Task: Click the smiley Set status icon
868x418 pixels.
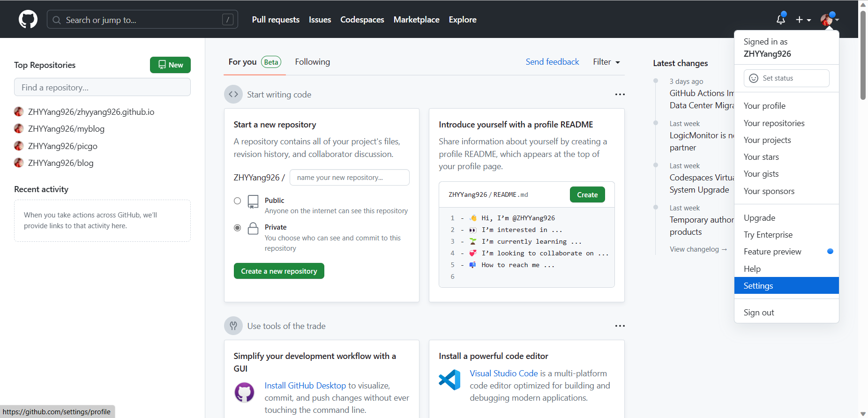Action: [x=754, y=78]
